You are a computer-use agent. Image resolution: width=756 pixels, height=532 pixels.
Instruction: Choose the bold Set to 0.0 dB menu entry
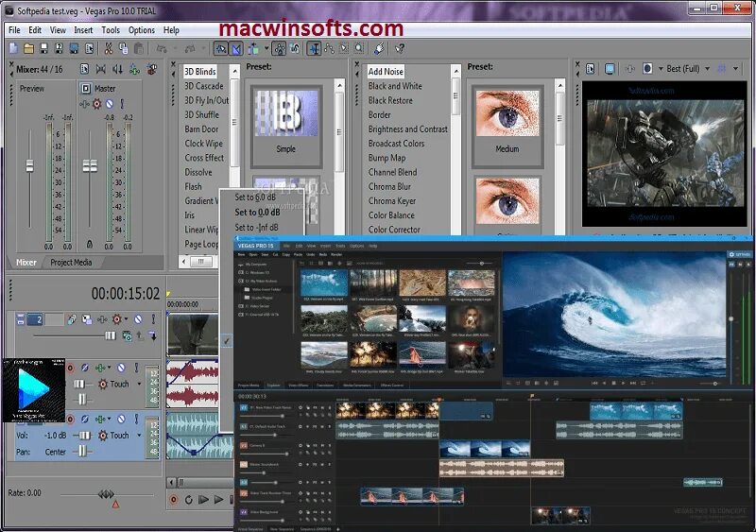pos(257,213)
